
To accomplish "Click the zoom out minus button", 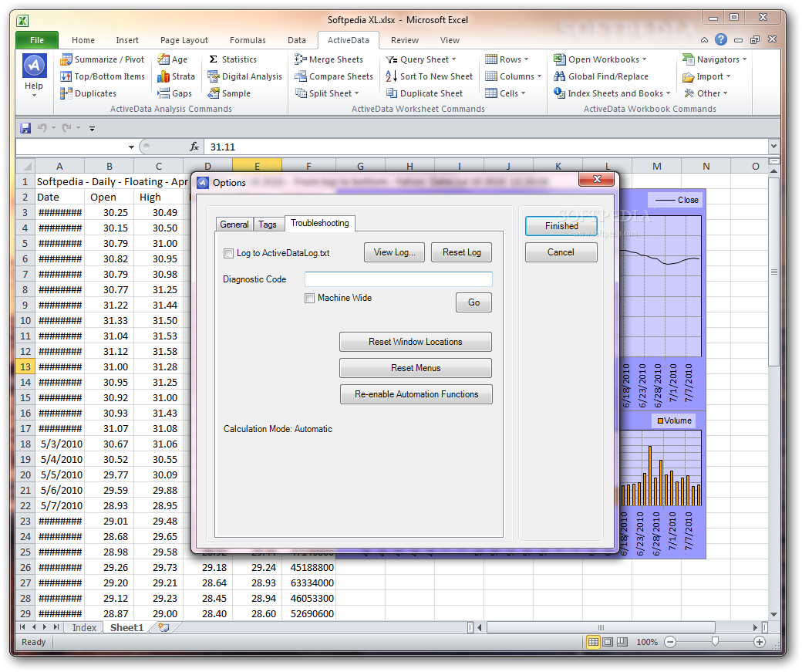I will 670,642.
